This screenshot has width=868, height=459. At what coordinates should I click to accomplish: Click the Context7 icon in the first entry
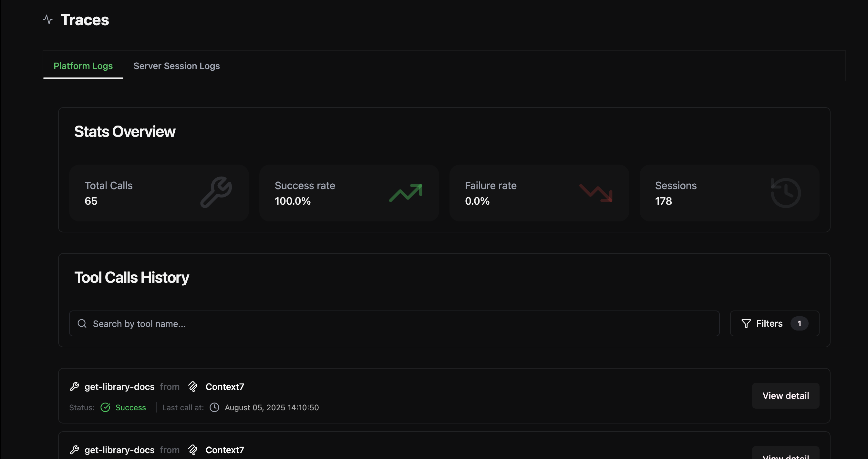pos(193,386)
